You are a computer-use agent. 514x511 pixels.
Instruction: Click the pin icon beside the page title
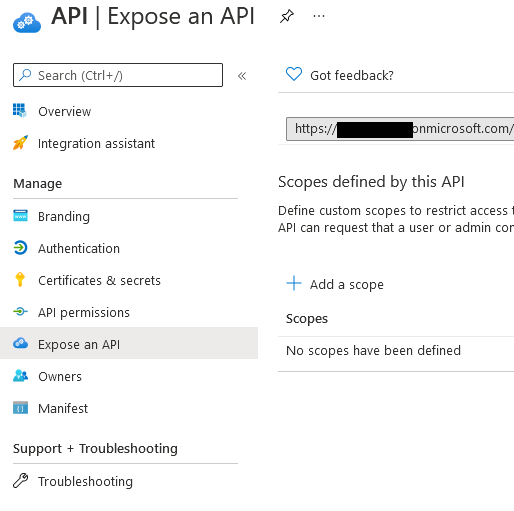(286, 16)
